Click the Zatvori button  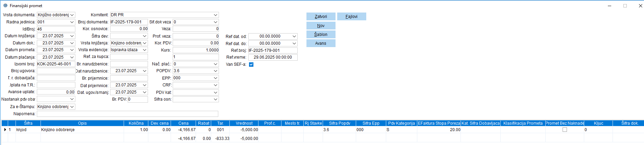click(x=321, y=17)
